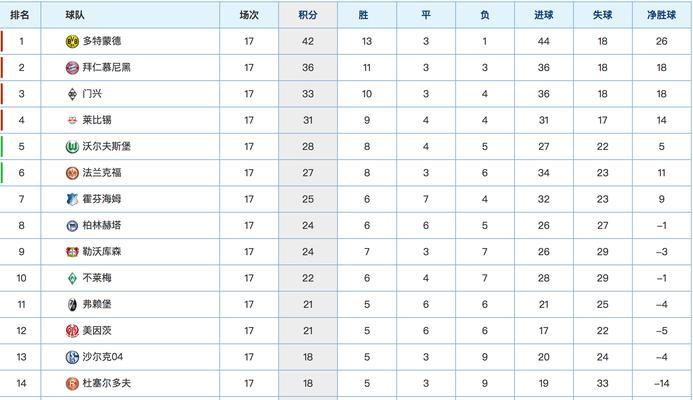Click the Eintracht Frankfurt eagle crest
The height and width of the screenshot is (400, 693).
(72, 173)
